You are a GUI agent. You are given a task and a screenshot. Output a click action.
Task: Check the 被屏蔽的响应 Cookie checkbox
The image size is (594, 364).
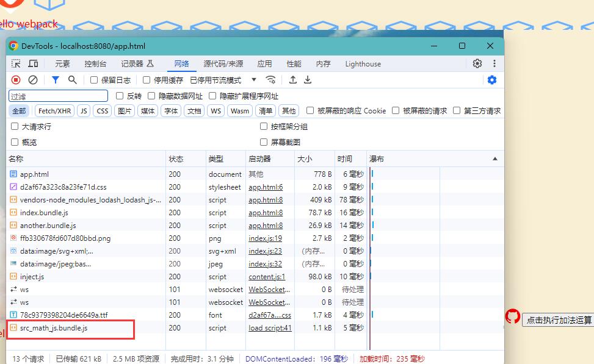[310, 110]
